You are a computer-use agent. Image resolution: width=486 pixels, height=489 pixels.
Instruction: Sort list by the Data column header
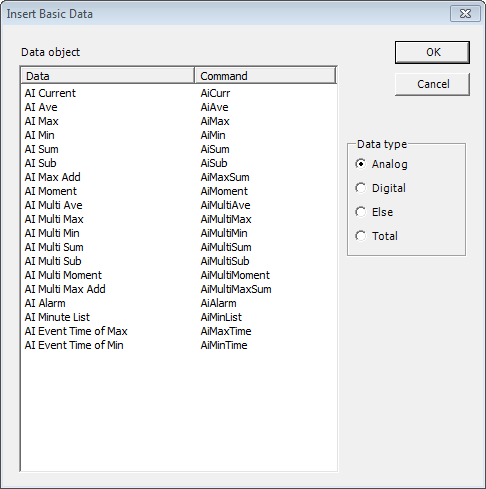tap(107, 76)
